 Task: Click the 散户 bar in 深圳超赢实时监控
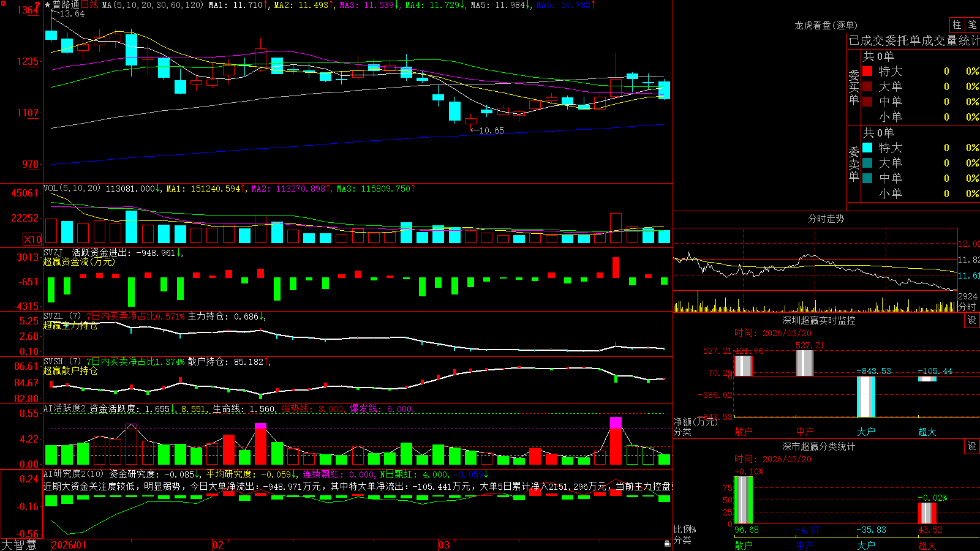(743, 366)
